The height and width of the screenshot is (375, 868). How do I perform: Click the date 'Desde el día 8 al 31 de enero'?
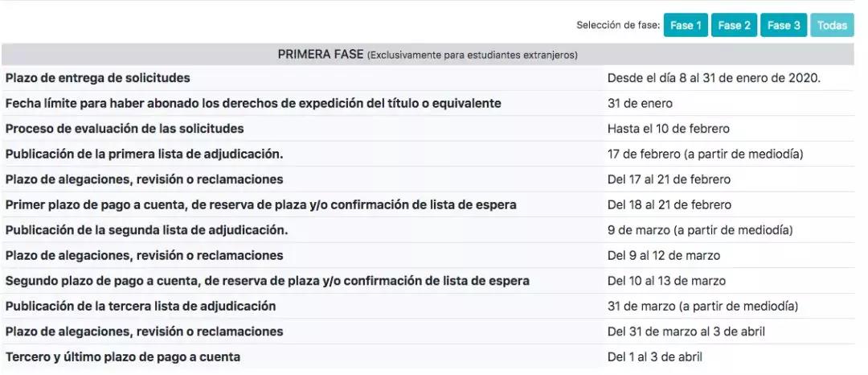(714, 78)
